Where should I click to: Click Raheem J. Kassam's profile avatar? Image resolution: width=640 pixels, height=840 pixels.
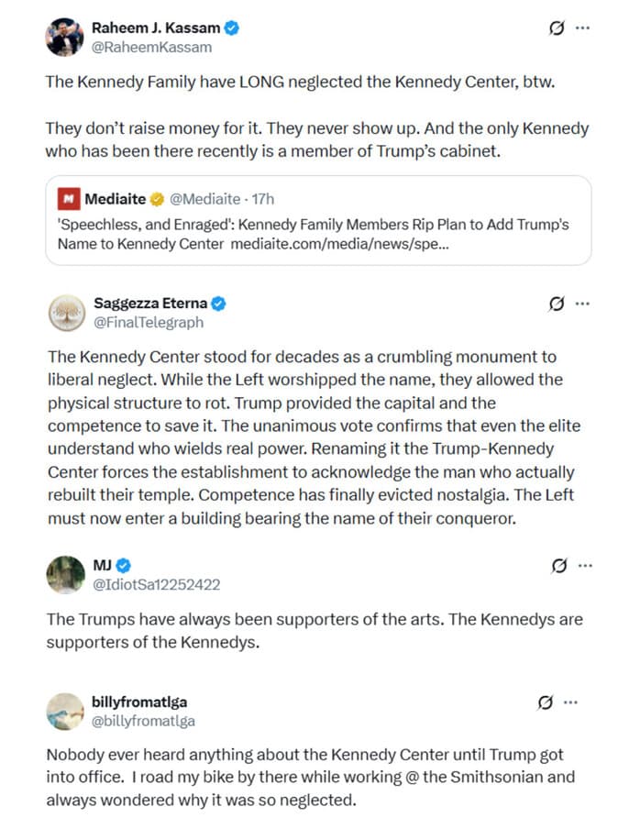tap(65, 37)
